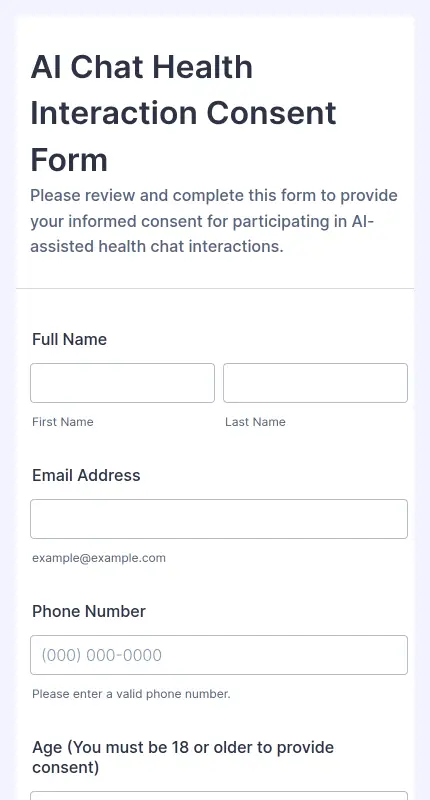Select the Age field at the bottom edge
The image size is (430, 800).
219,796
